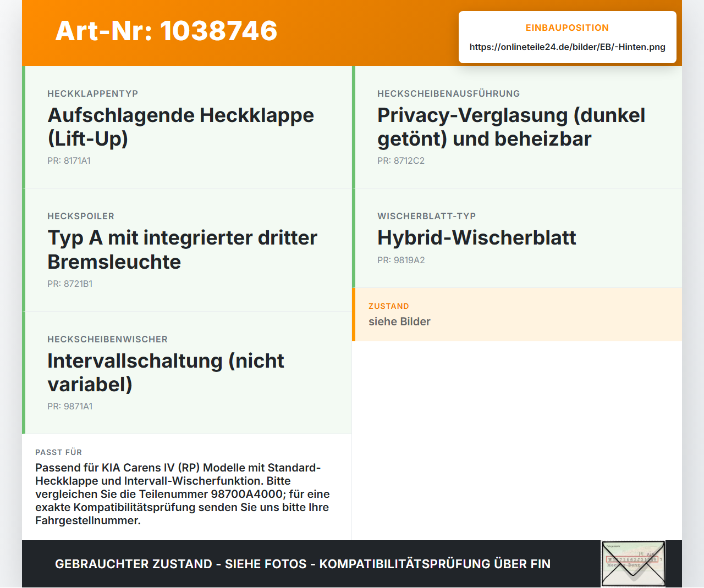Click the Aufschlagende Heckklappe (Lift-Up) value
Viewport: 704px width, 588px height.
pyautogui.click(x=181, y=127)
